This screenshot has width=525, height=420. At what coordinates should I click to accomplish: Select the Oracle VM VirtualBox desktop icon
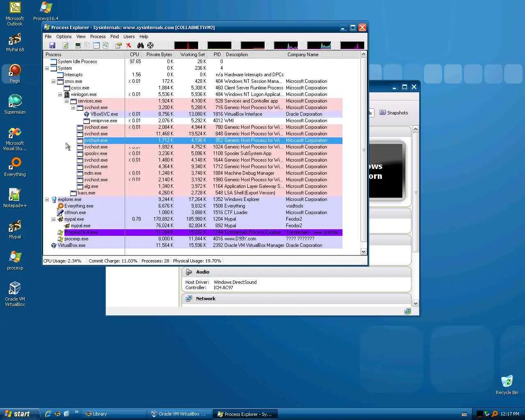point(15,294)
